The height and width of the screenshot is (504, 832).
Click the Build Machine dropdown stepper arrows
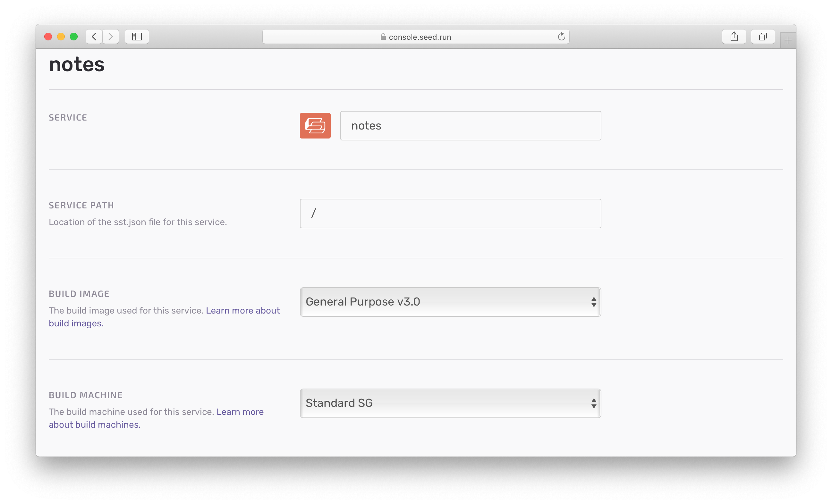(x=594, y=403)
